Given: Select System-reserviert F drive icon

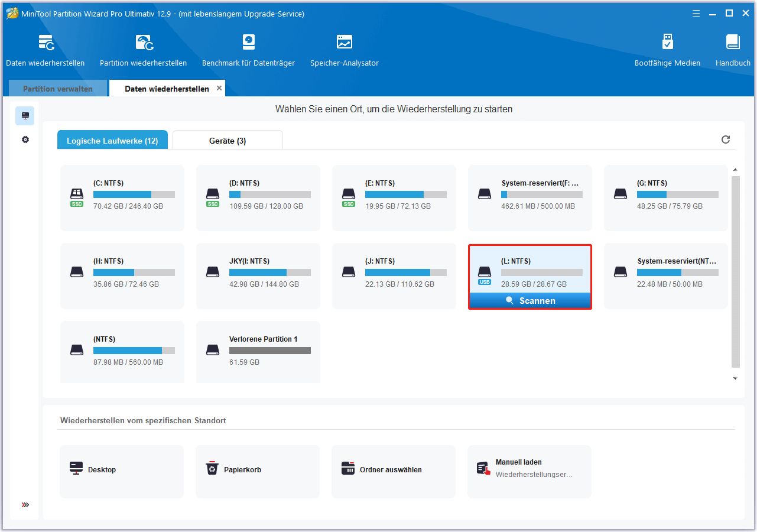Looking at the screenshot, I should [485, 194].
